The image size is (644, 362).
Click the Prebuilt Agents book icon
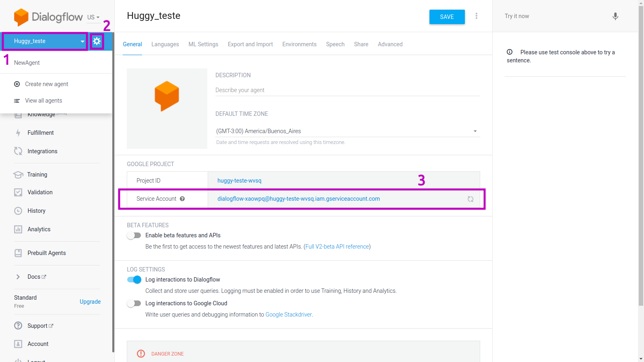pyautogui.click(x=18, y=253)
